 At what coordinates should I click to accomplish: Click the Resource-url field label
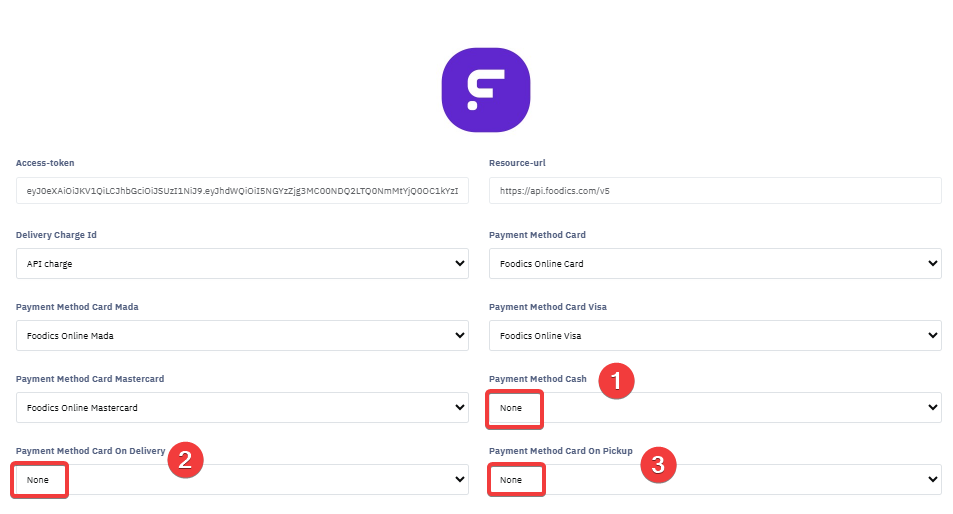click(517, 163)
